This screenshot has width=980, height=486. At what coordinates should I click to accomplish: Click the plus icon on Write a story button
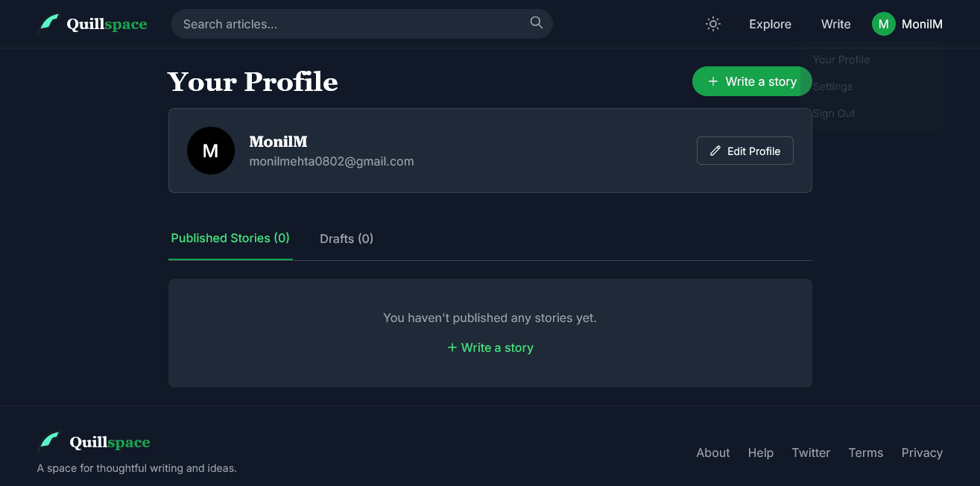coord(713,81)
